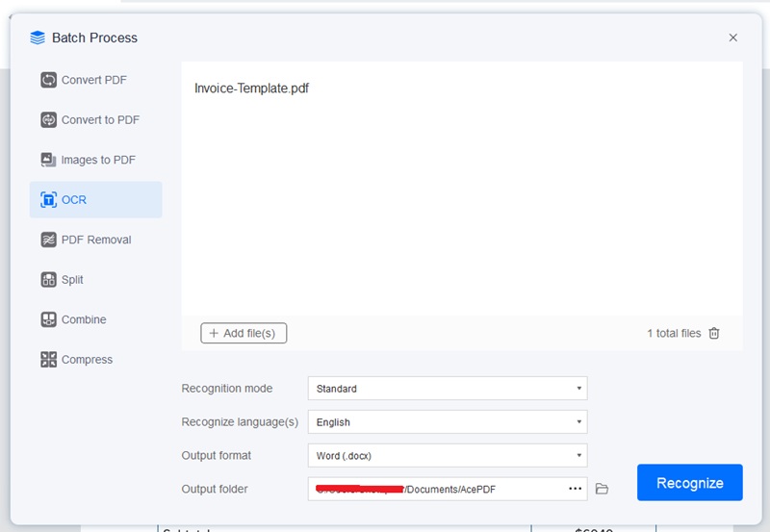The height and width of the screenshot is (532, 770).
Task: Click the Batch Process title text
Action: tap(94, 38)
